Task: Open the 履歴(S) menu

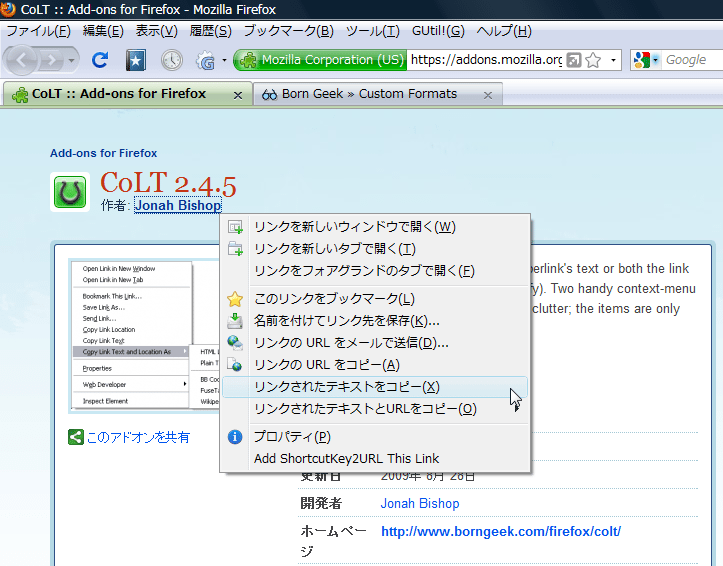Action: (x=211, y=31)
